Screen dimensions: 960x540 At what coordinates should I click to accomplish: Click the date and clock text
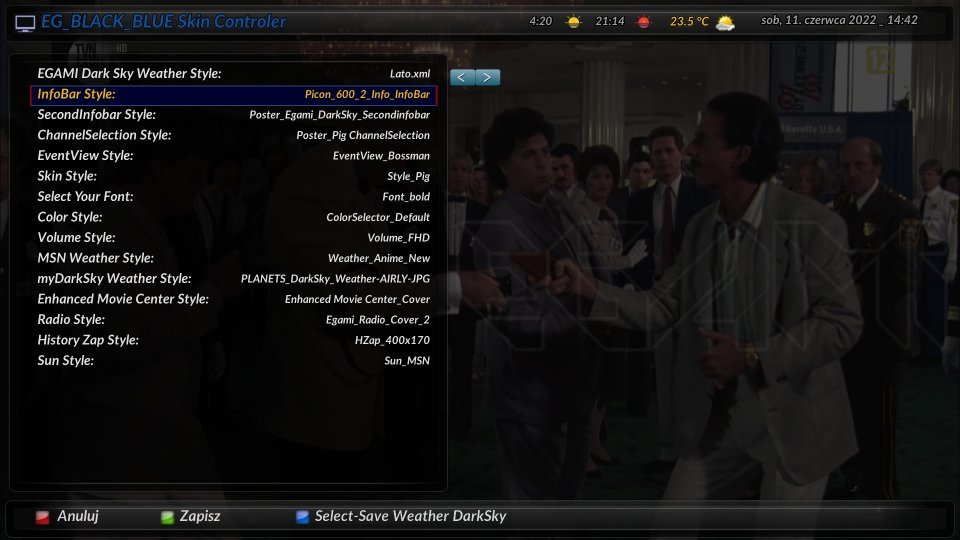[x=839, y=20]
